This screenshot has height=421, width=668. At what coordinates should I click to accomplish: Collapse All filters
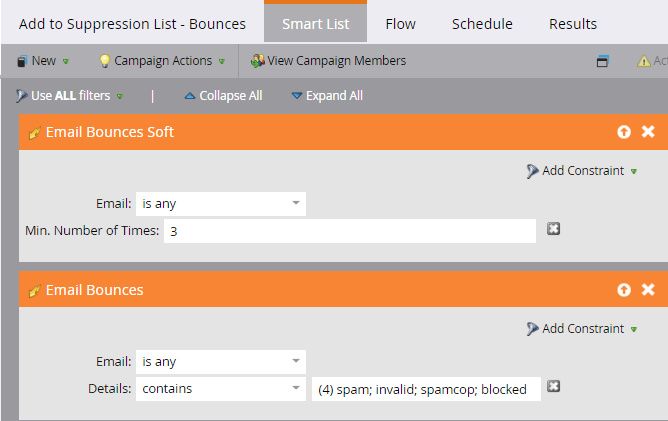223,96
